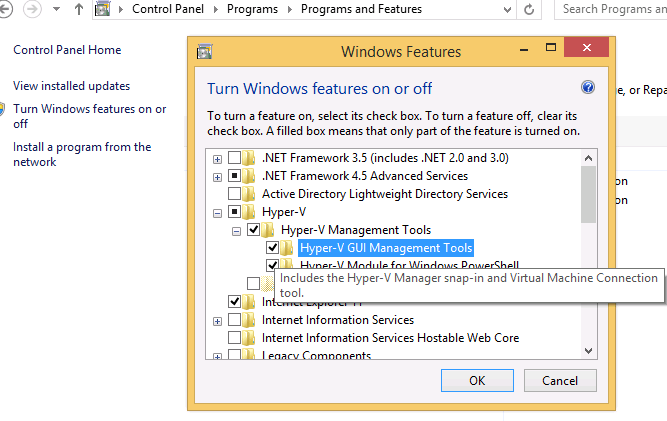The width and height of the screenshot is (667, 421).
Task: Select Hyper-V Management Tools item
Action: pyautogui.click(x=356, y=230)
